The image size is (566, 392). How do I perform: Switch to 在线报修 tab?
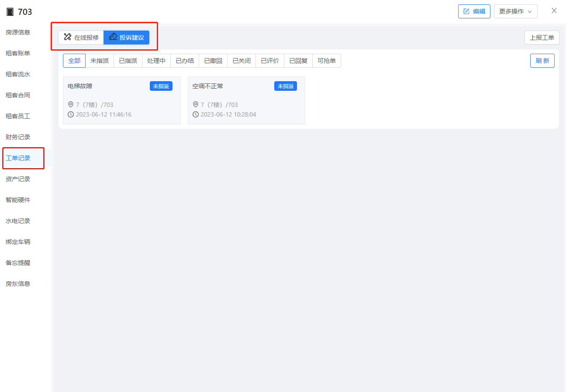click(81, 38)
